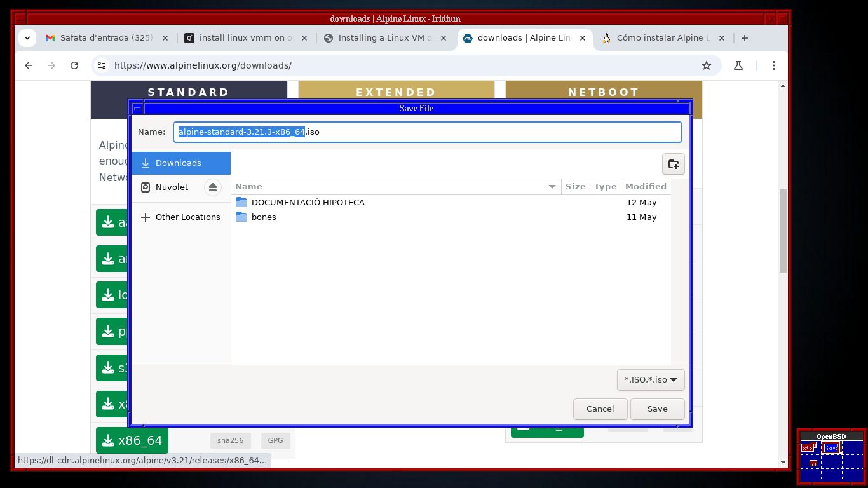Eject the Nuvolet volume
Image resolution: width=868 pixels, height=488 pixels.
[x=213, y=187]
